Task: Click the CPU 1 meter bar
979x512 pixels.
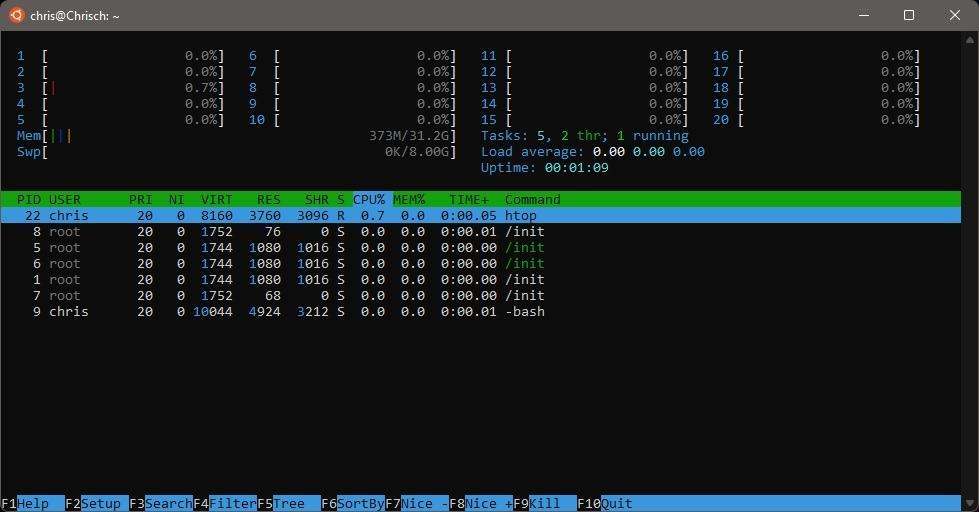Action: [121, 56]
